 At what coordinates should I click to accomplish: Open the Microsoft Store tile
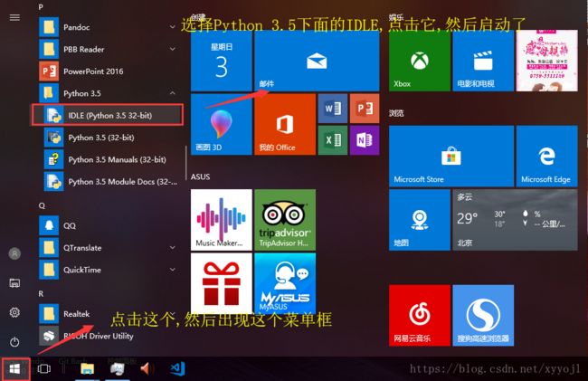[x=451, y=156]
